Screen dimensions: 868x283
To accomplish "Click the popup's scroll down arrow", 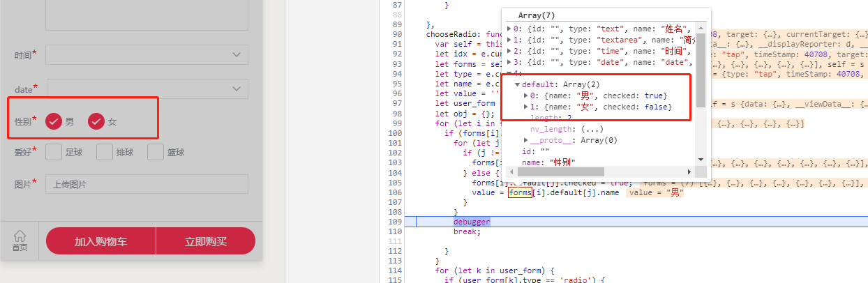I will [701, 160].
